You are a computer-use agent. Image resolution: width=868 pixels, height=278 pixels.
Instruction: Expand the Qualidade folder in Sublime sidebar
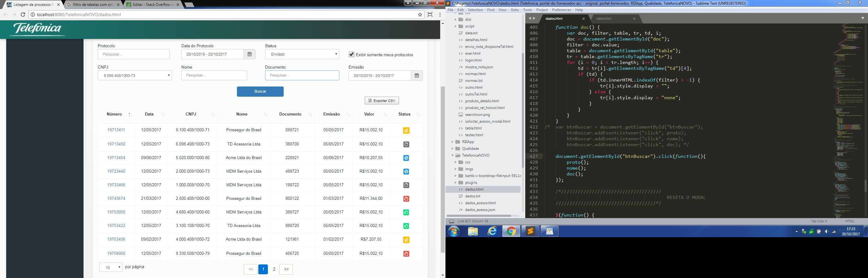click(453, 149)
